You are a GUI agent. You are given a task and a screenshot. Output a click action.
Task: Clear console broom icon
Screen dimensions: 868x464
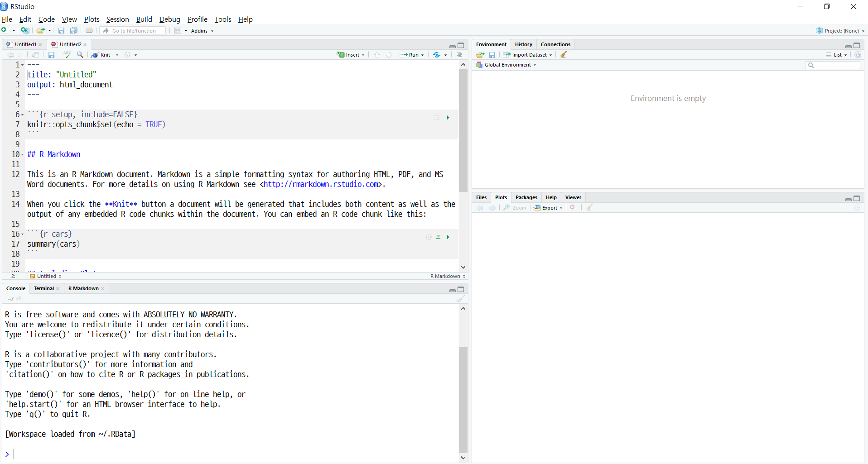point(461,298)
